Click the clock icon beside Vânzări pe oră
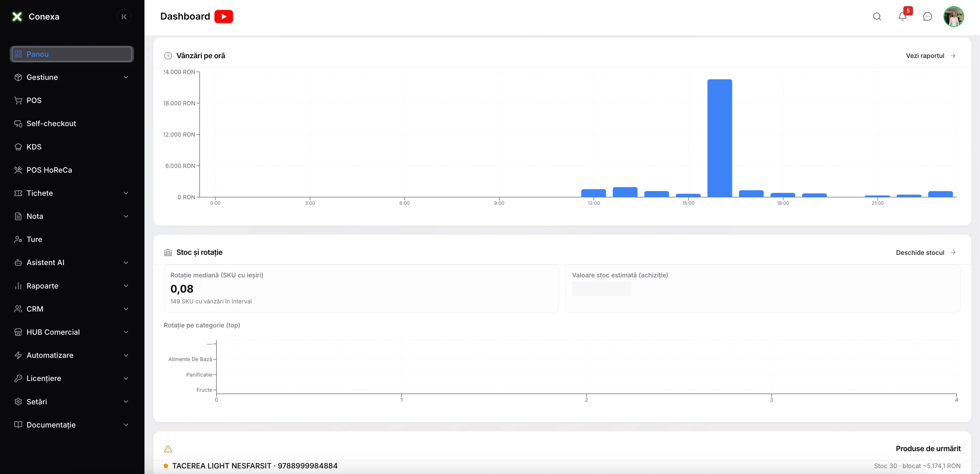 tap(168, 56)
